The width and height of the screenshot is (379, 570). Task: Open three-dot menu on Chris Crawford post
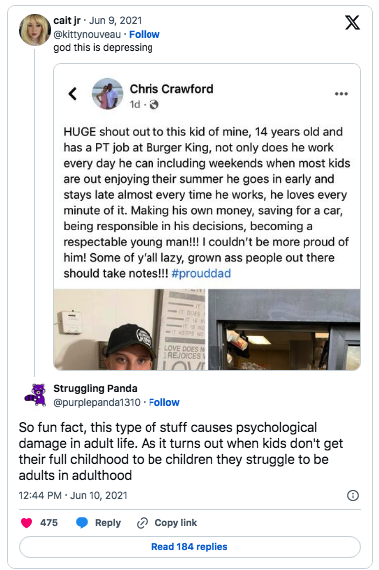click(341, 94)
